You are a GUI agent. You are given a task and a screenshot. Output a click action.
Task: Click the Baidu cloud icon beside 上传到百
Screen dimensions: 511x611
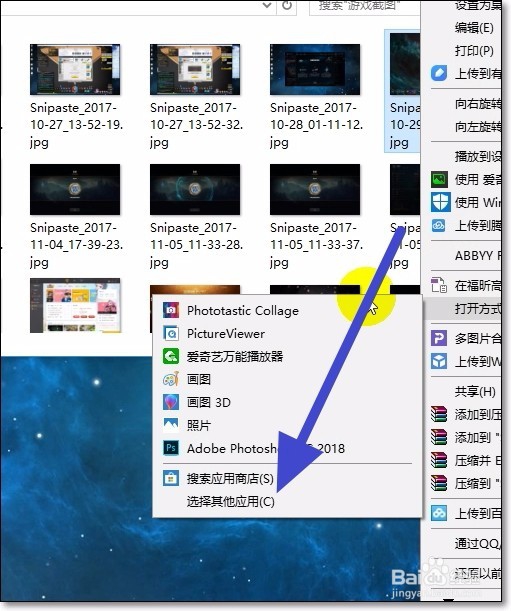(x=439, y=513)
